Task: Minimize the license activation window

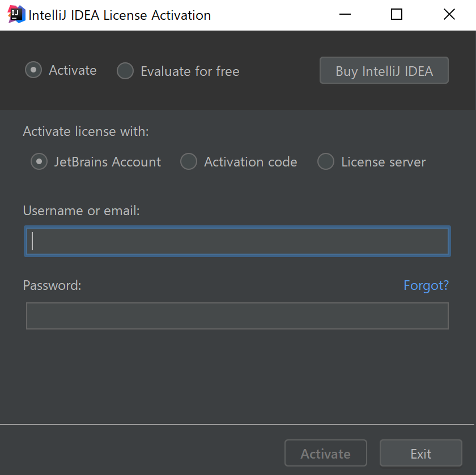Action: (345, 15)
